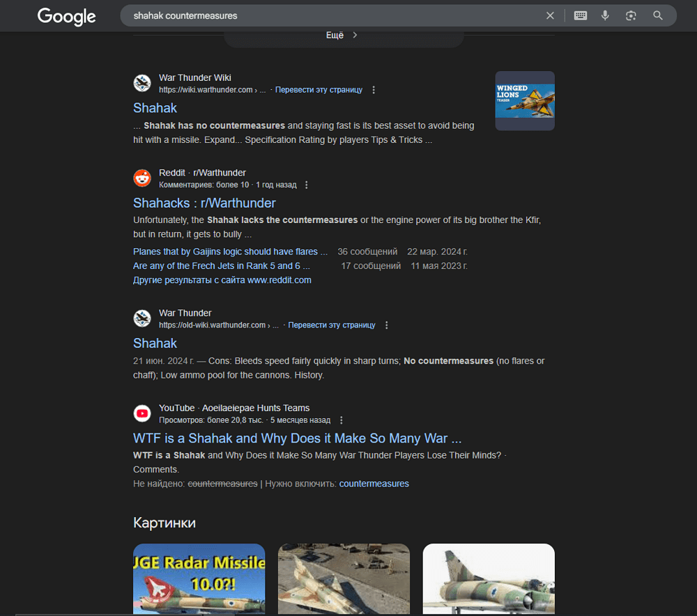
Task: Open the Winged Lions teaser thumbnail
Action: pyautogui.click(x=525, y=101)
